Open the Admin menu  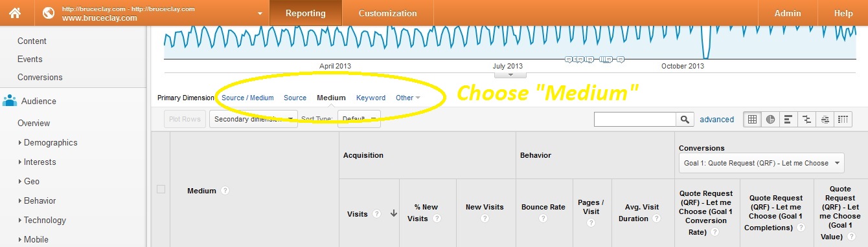pos(788,13)
